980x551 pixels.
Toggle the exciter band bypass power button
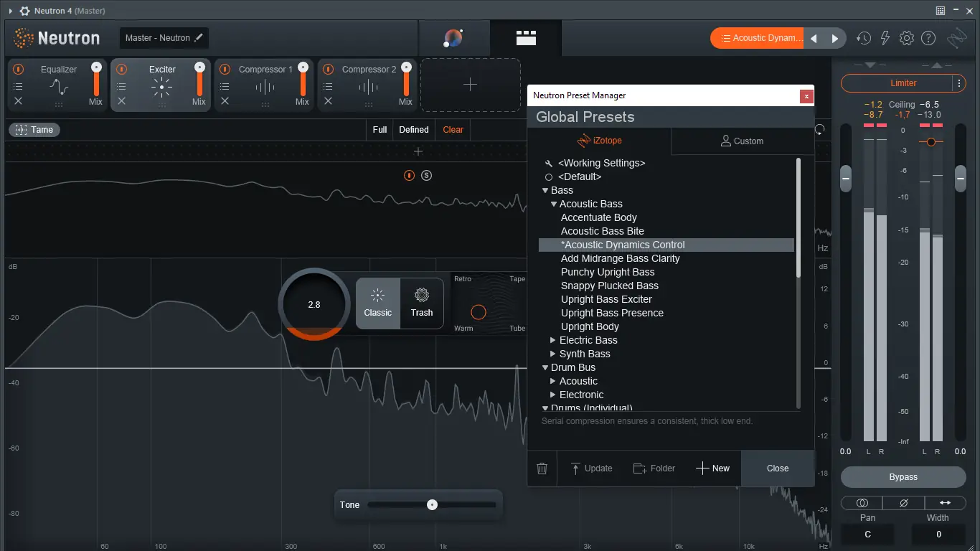pos(409,175)
